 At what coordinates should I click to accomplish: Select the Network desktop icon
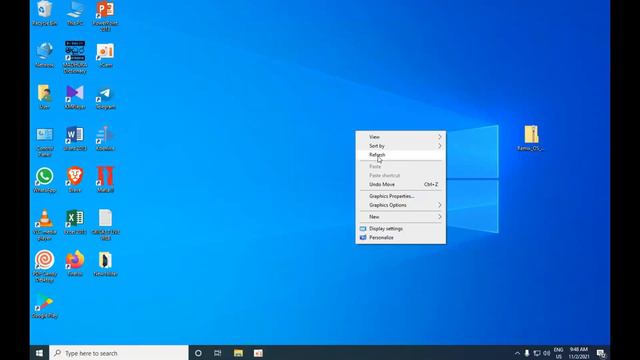[44, 55]
